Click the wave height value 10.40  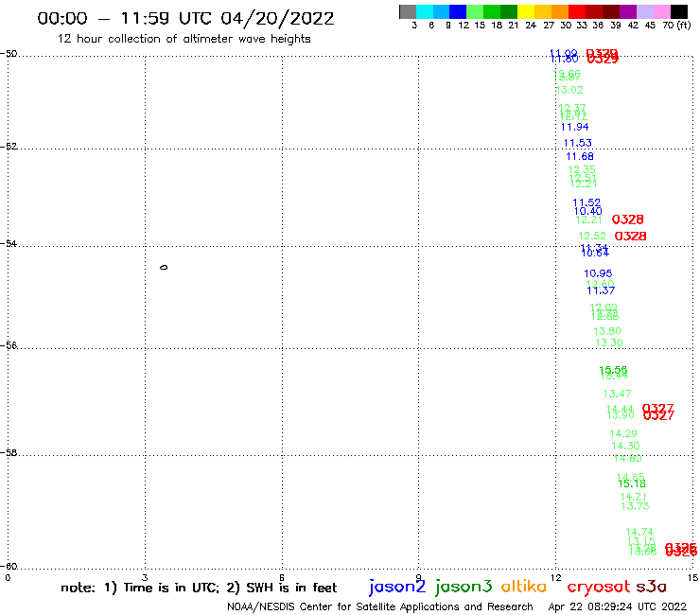tap(588, 211)
